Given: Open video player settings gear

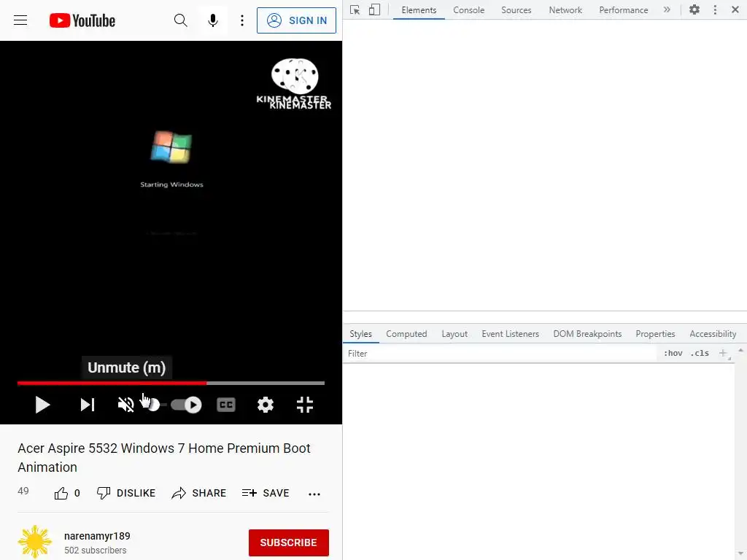Looking at the screenshot, I should tap(266, 405).
